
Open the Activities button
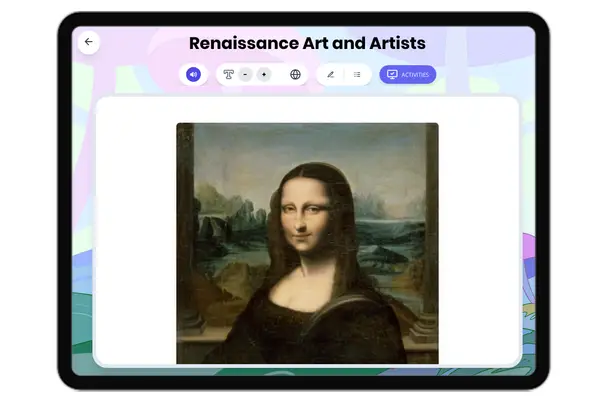pos(407,74)
